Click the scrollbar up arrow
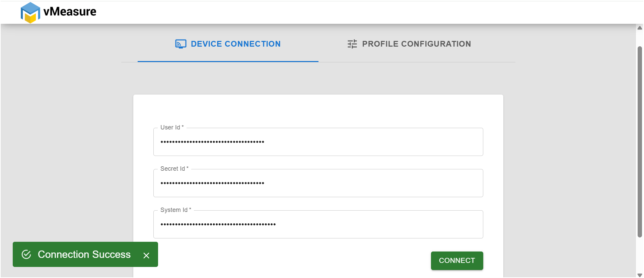Viewport: 644px width, 278px height. [x=640, y=28]
